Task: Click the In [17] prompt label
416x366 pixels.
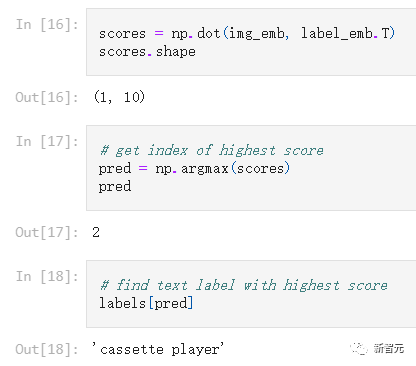Action: [x=47, y=141]
